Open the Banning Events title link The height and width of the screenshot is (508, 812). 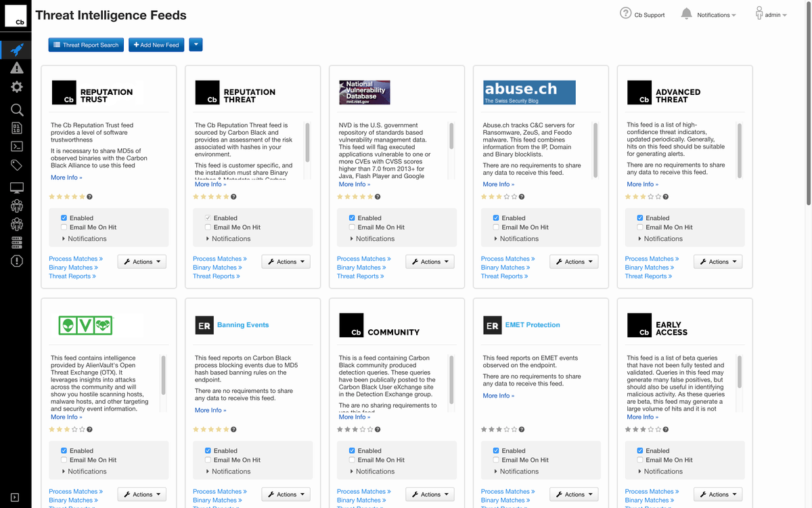(243, 325)
